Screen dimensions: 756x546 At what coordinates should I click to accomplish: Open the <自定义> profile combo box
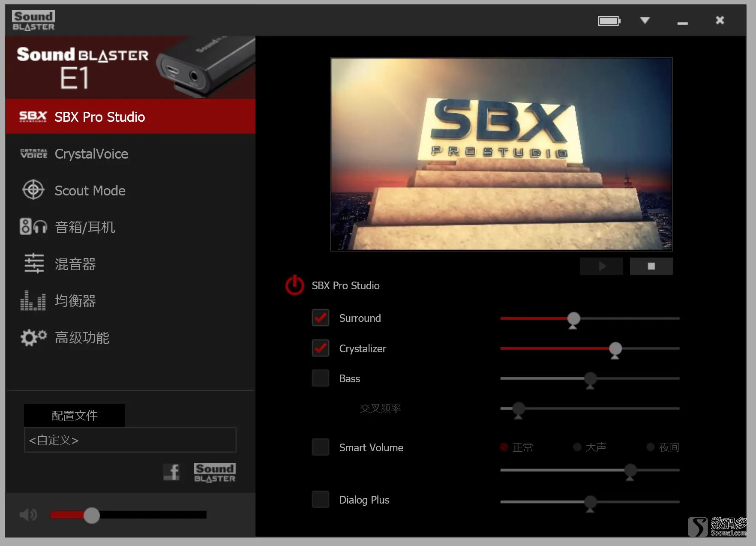(x=130, y=440)
